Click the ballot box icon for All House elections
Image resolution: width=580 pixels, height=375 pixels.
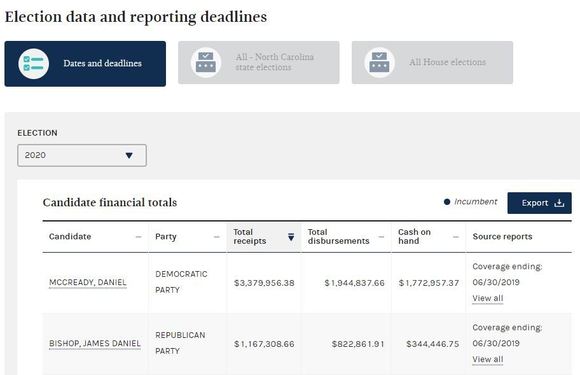pyautogui.click(x=380, y=62)
